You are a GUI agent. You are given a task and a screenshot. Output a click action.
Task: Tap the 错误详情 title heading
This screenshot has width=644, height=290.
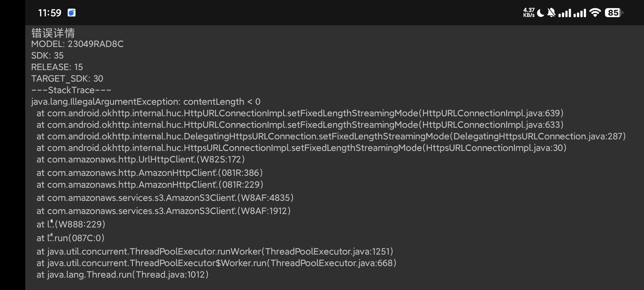[53, 33]
